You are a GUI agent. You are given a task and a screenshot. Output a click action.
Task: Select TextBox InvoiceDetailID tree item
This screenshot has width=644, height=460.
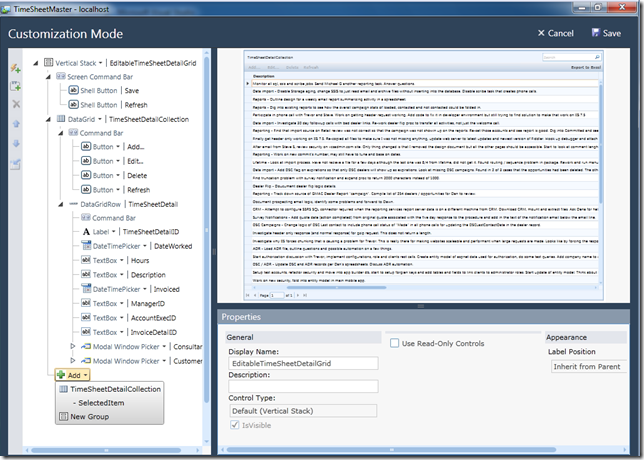click(129, 332)
